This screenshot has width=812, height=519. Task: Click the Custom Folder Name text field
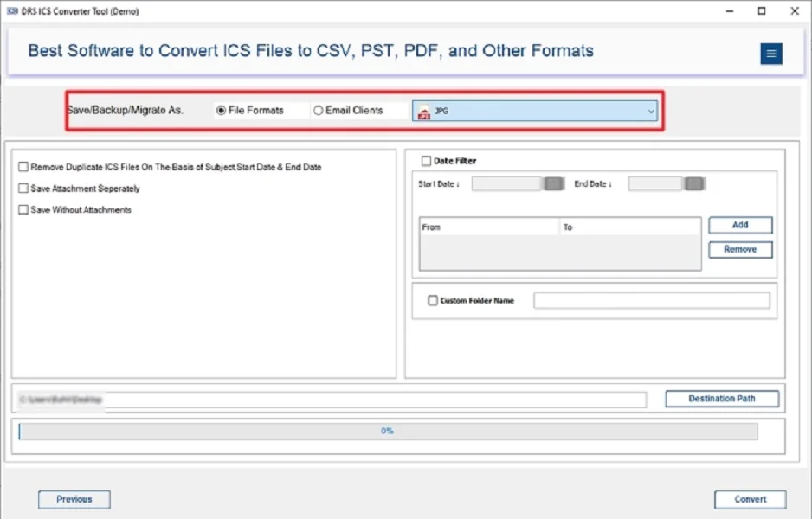652,301
